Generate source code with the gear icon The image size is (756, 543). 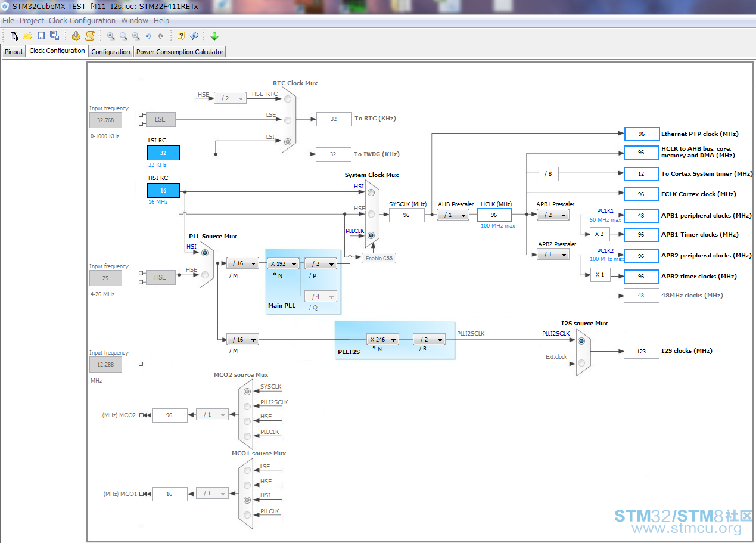76,36
